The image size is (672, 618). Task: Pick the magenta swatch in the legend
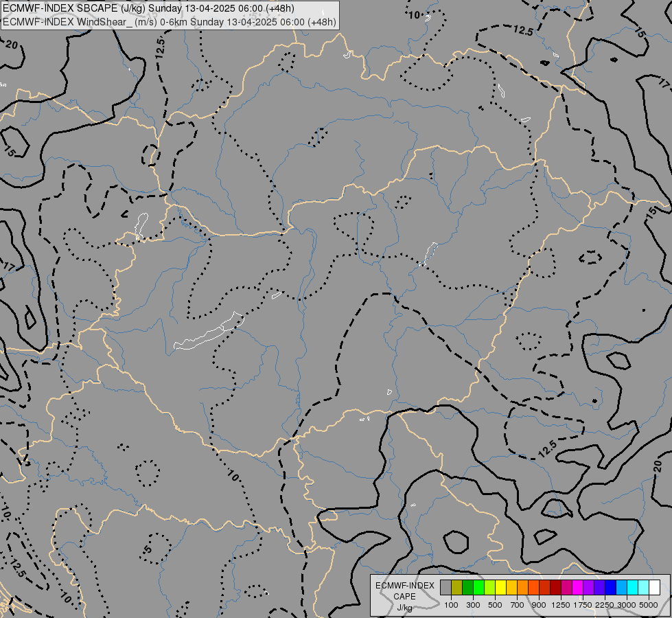pyautogui.click(x=578, y=587)
